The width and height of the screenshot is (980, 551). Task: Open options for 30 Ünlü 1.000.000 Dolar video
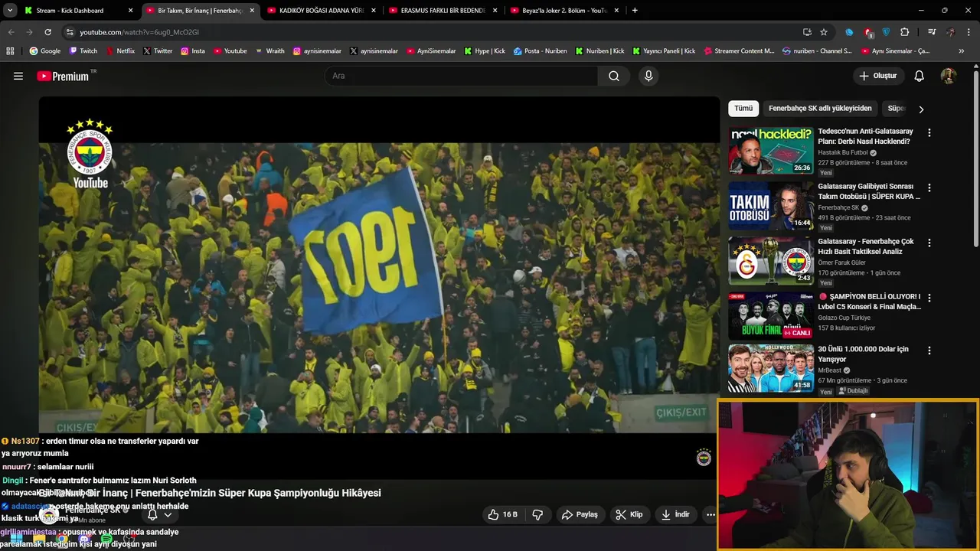pyautogui.click(x=929, y=351)
